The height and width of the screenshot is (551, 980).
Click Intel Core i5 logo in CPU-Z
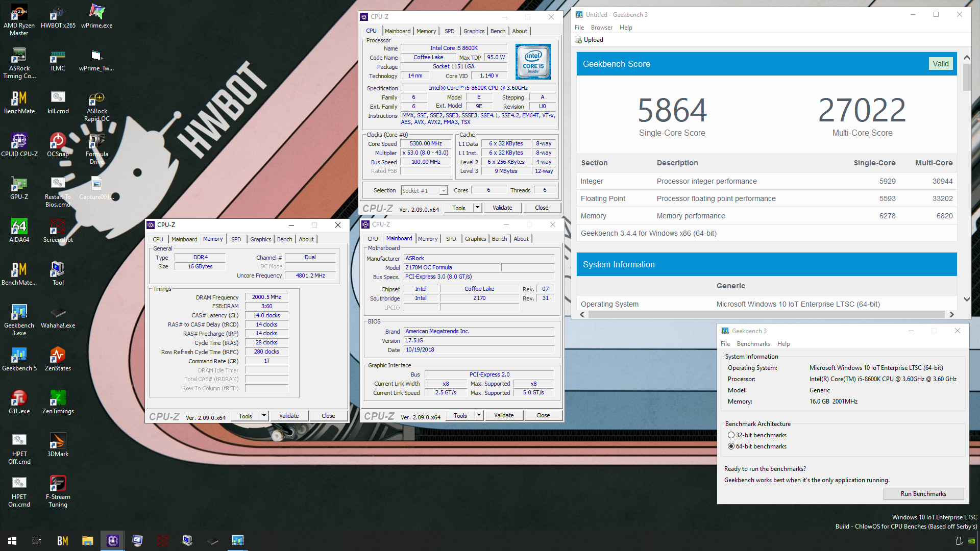coord(533,62)
